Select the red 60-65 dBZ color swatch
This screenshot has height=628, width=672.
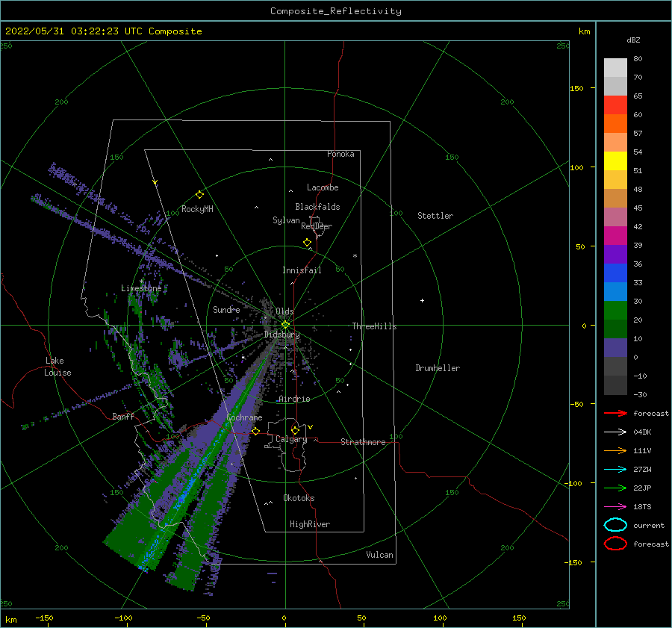[615, 105]
